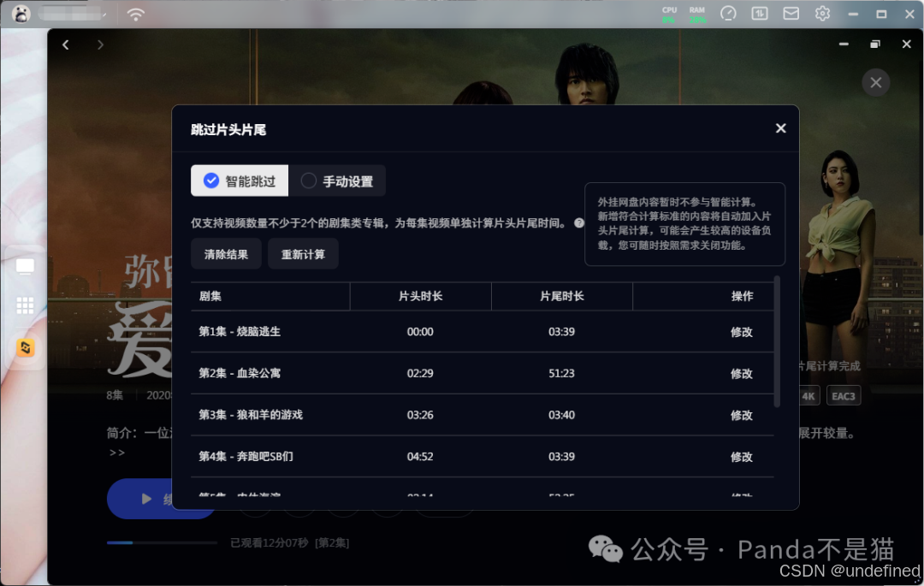
Task: Click the 已观看12分07秒 watch status text
Action: [x=269, y=543]
